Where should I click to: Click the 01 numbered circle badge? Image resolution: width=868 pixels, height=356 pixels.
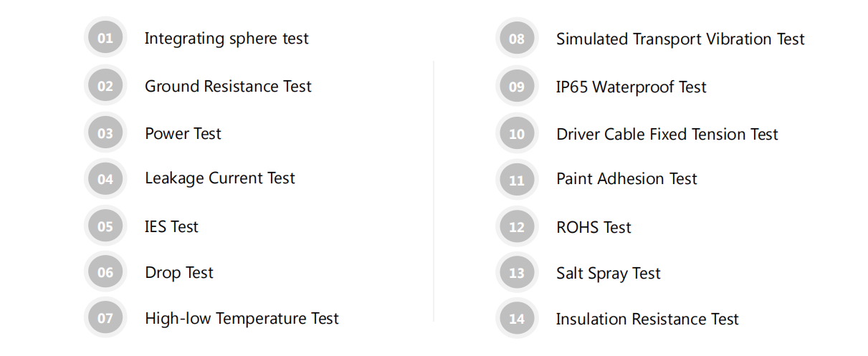[x=105, y=38]
